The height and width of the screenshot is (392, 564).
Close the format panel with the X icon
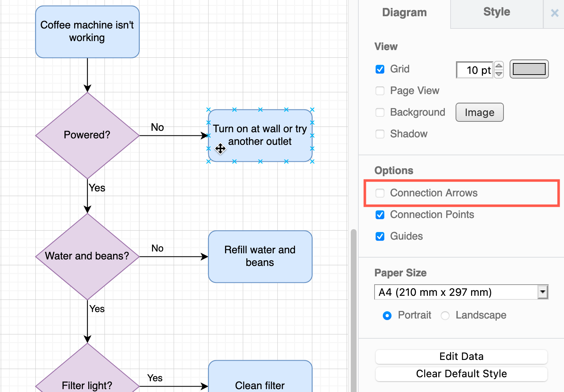point(554,13)
